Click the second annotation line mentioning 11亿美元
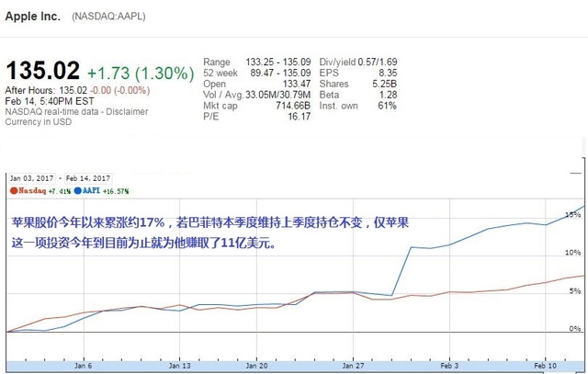This screenshot has height=374, width=588. coord(144,244)
